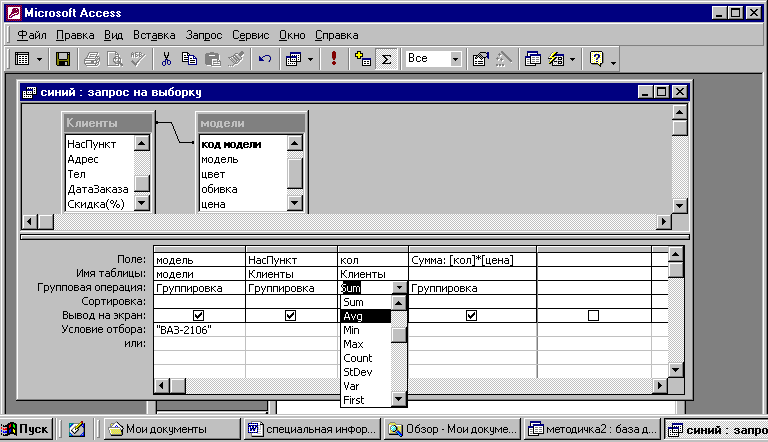Click the Sum group operation dropdown arrow
The width and height of the screenshot is (768, 442).
(400, 288)
